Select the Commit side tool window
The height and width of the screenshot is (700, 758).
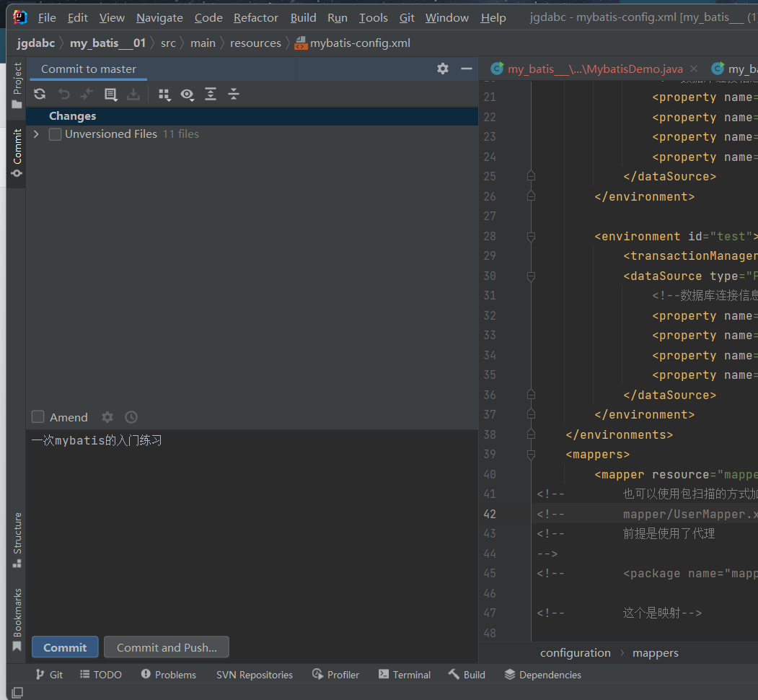point(17,153)
